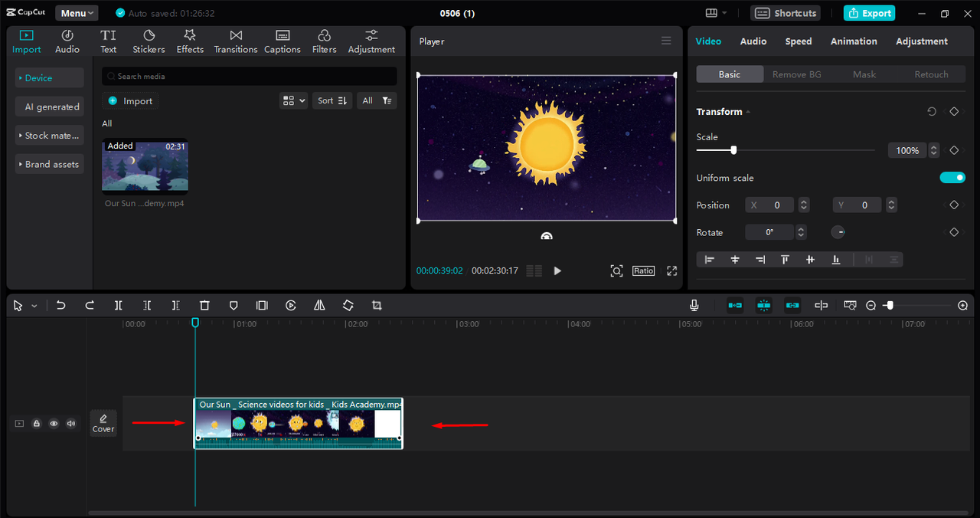Image resolution: width=980 pixels, height=518 pixels.
Task: Toggle main track magnet snapping
Action: (x=735, y=306)
